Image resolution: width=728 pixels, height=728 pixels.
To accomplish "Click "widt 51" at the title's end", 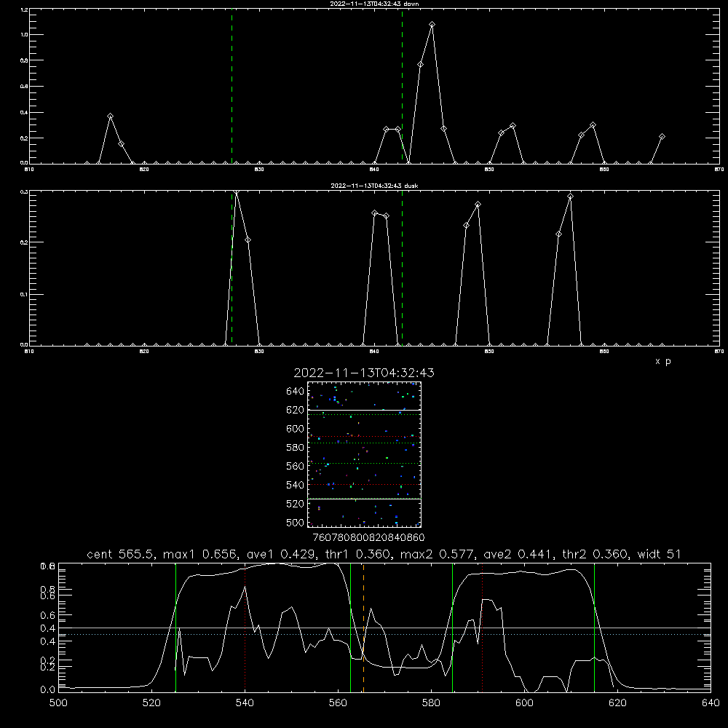I will pyautogui.click(x=659, y=554).
